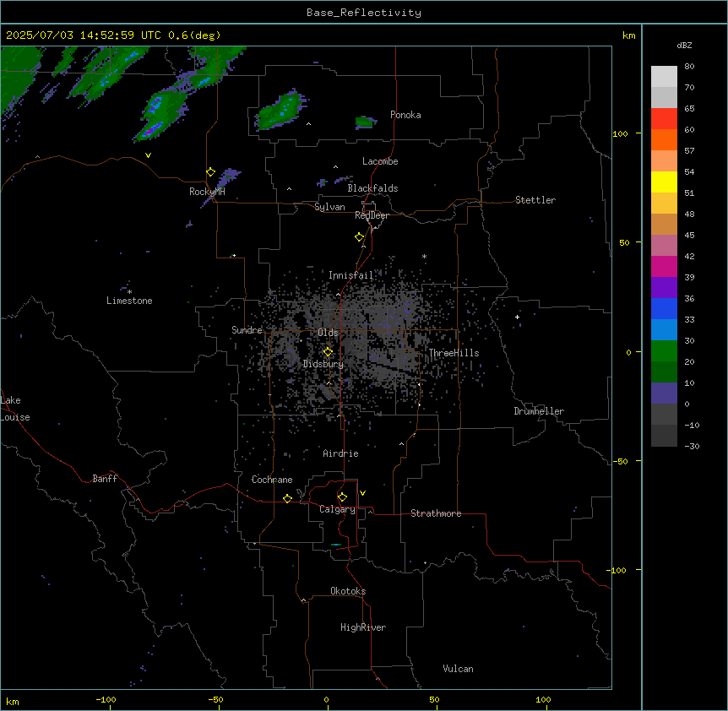Image resolution: width=728 pixels, height=711 pixels.
Task: Click the Base_Reflectivity title text
Action: (x=364, y=13)
